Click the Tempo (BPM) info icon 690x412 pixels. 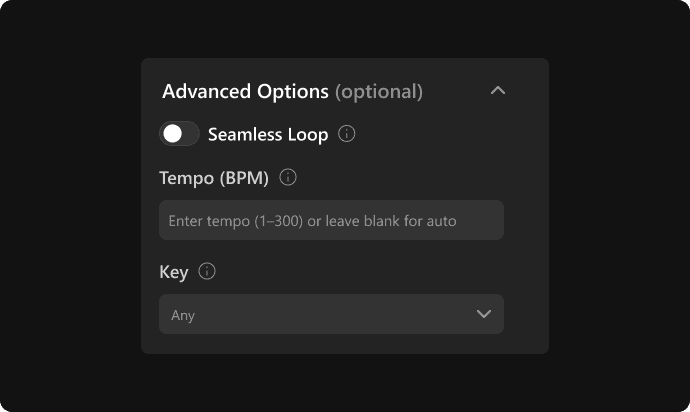[x=288, y=177]
